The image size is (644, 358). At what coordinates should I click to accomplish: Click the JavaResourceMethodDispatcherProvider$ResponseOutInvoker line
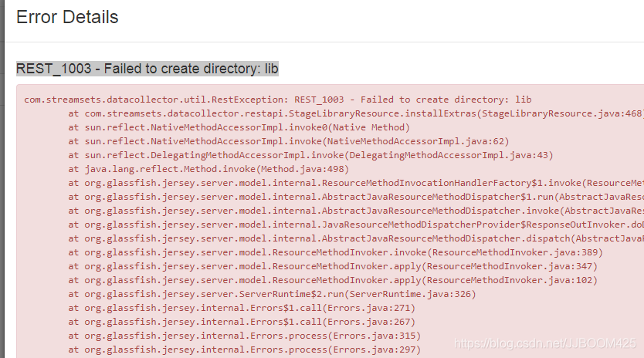[356, 225]
